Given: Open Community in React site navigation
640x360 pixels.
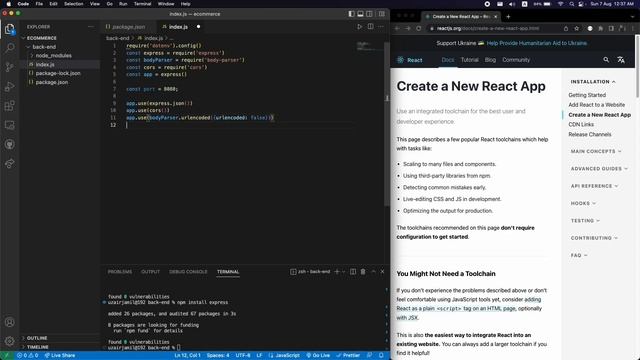Looking at the screenshot, I should pyautogui.click(x=516, y=60).
